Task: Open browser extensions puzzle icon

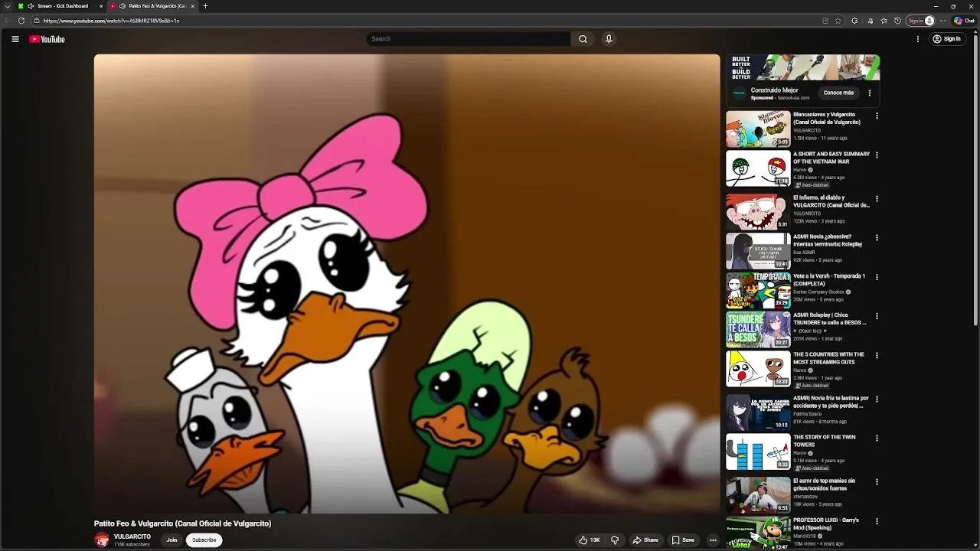Action: pyautogui.click(x=854, y=21)
